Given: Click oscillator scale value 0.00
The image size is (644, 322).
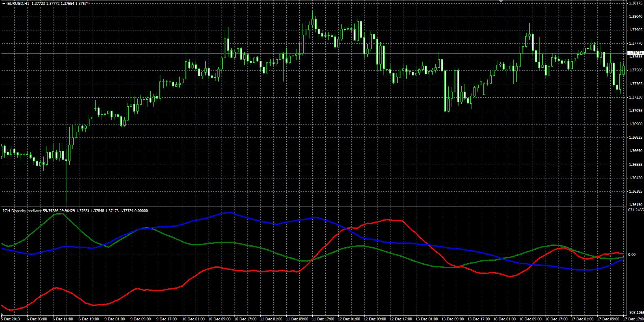Looking at the screenshot, I should (632, 255).
